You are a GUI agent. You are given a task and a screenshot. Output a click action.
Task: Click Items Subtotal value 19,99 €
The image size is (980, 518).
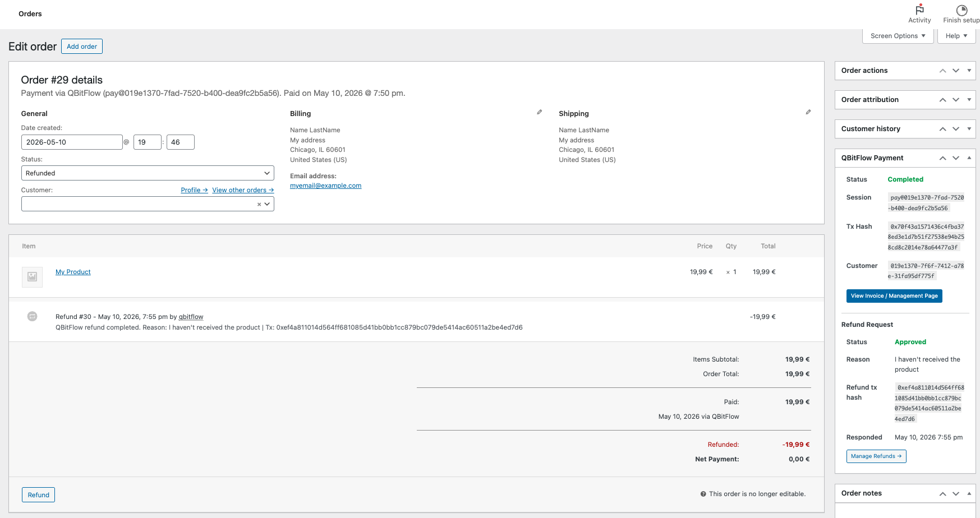[x=797, y=359]
